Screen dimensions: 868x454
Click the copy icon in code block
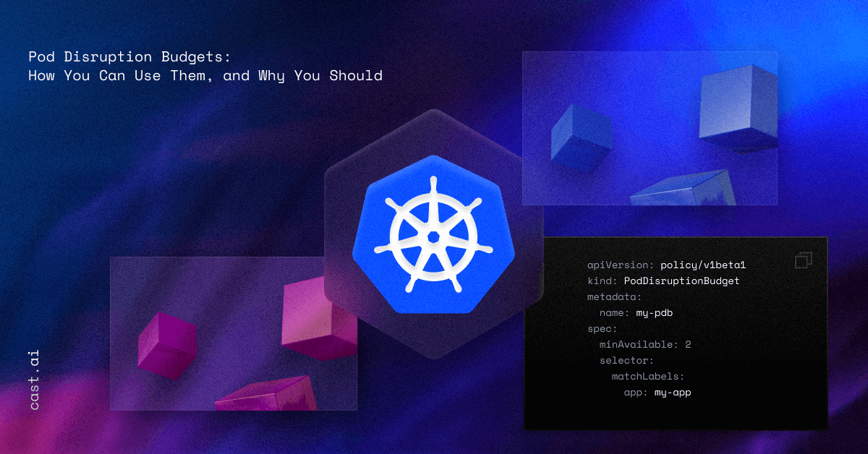804,260
